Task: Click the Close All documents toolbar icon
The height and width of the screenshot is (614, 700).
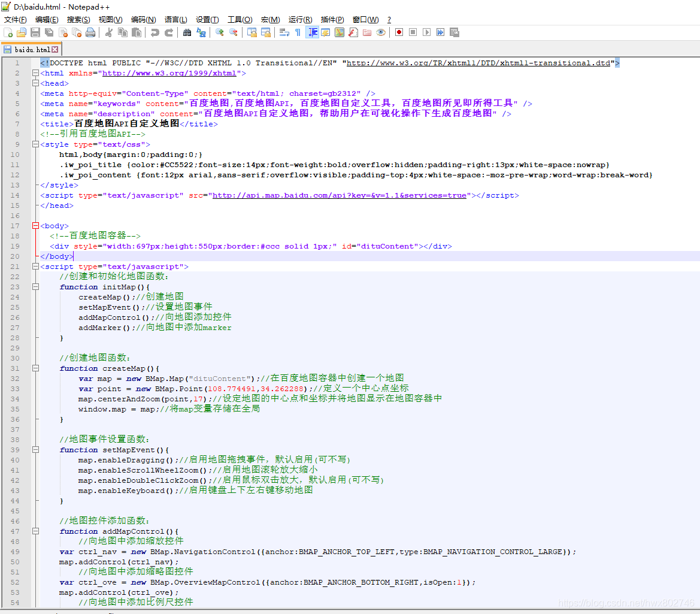Action: click(x=77, y=32)
